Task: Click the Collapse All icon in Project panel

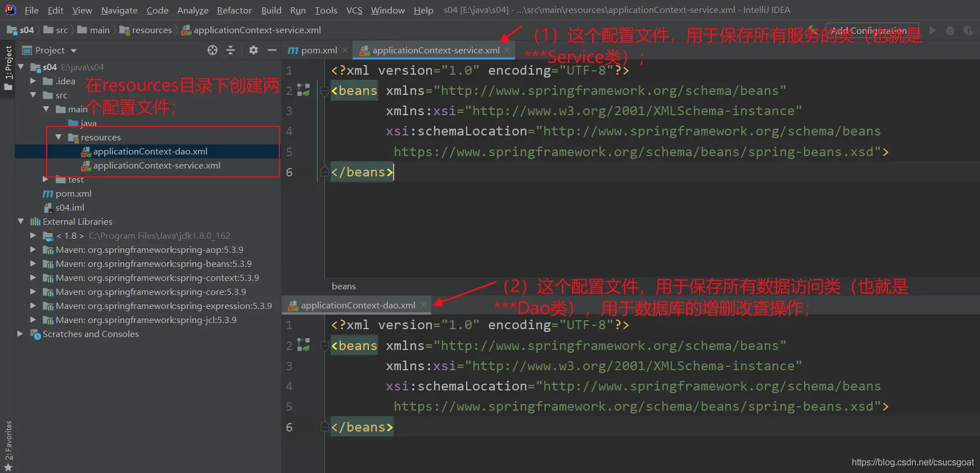Action: click(x=231, y=50)
